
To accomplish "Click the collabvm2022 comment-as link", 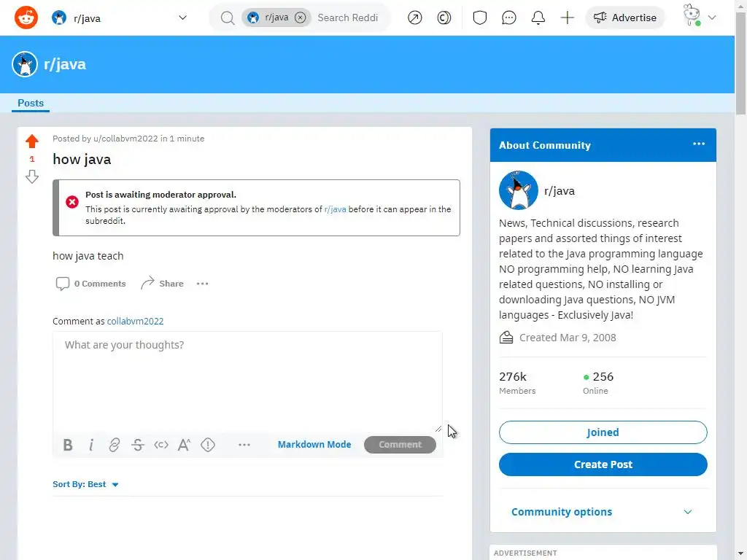I will tap(135, 321).
